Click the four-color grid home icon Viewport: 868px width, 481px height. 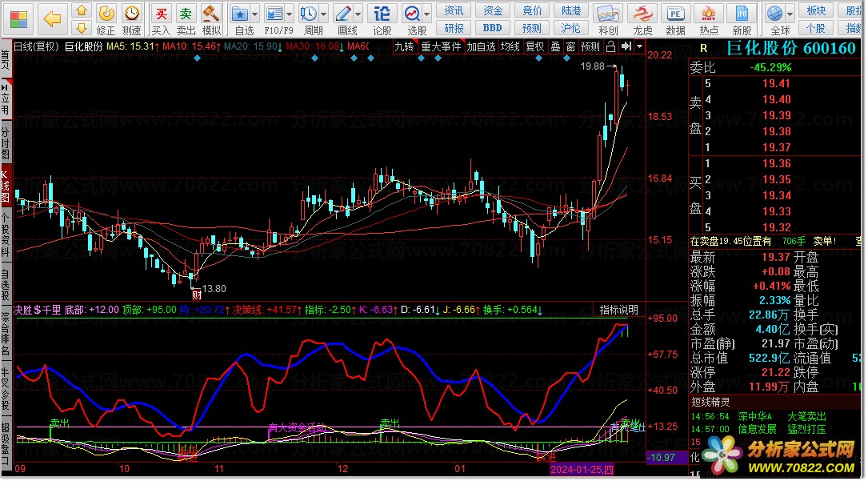point(18,19)
